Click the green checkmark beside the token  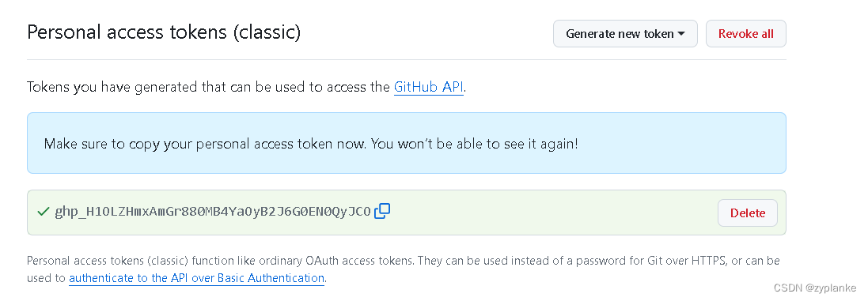(x=44, y=212)
